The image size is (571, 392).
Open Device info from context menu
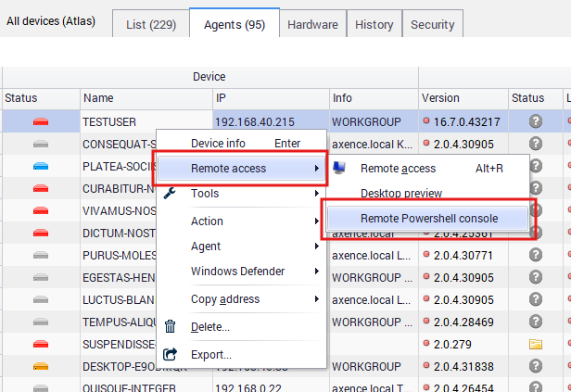click(x=219, y=144)
